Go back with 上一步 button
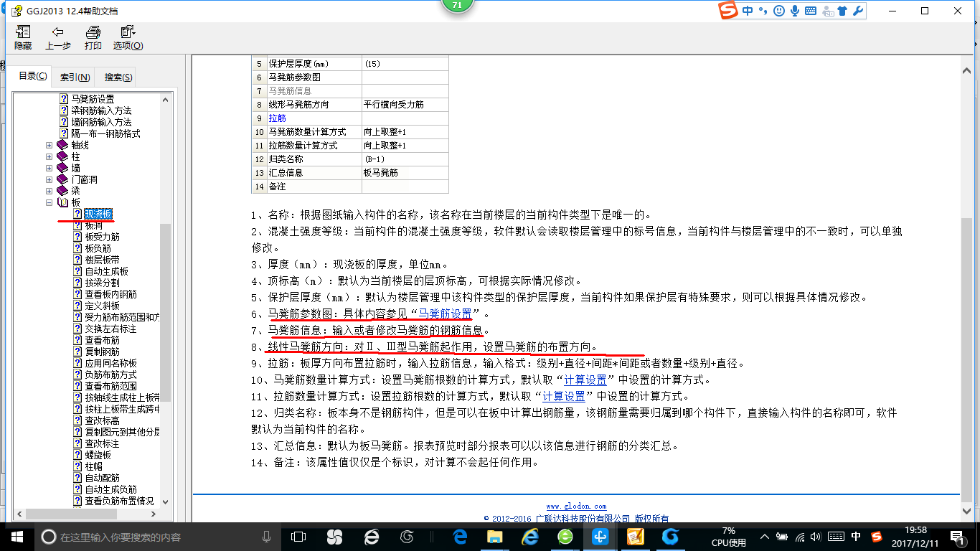 pos(58,38)
